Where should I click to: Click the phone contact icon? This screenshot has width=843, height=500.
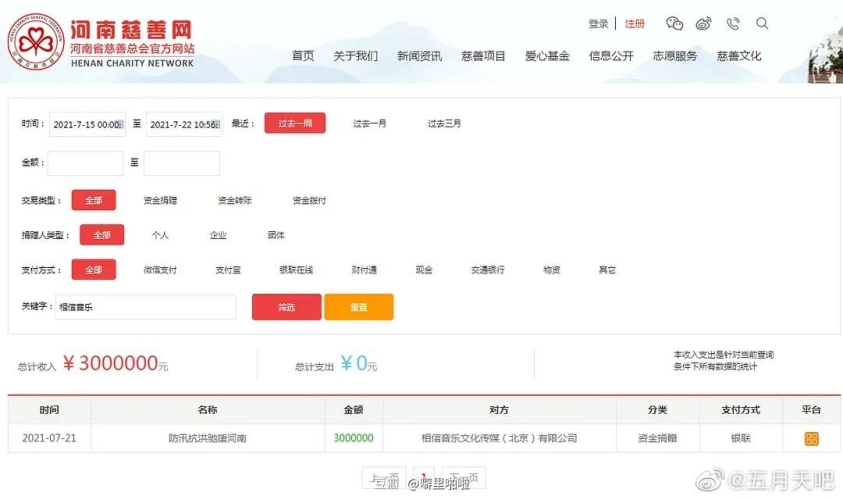click(733, 23)
